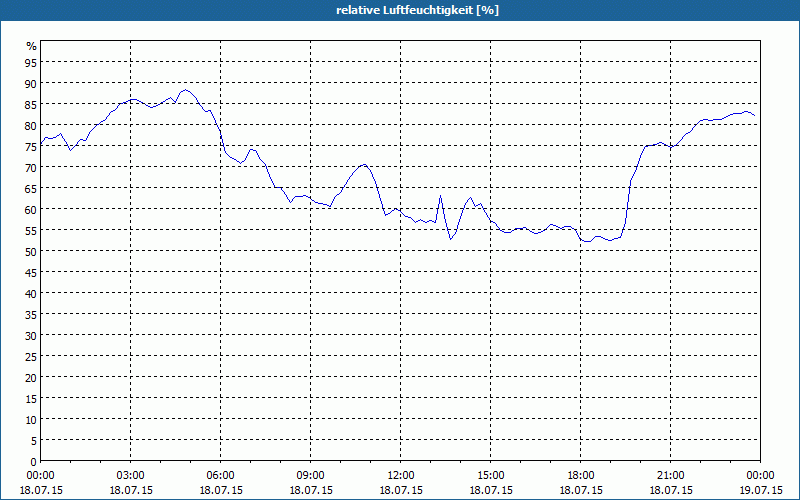This screenshot has width=800, height=500.
Task: Click the y-axis value '55'
Action: pos(31,230)
